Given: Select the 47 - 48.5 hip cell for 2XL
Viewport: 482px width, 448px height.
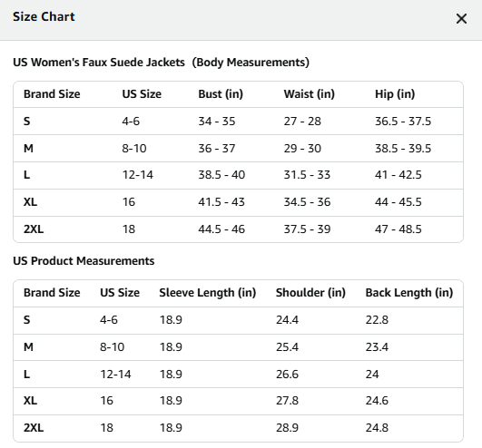Looking at the screenshot, I should 398,229.
